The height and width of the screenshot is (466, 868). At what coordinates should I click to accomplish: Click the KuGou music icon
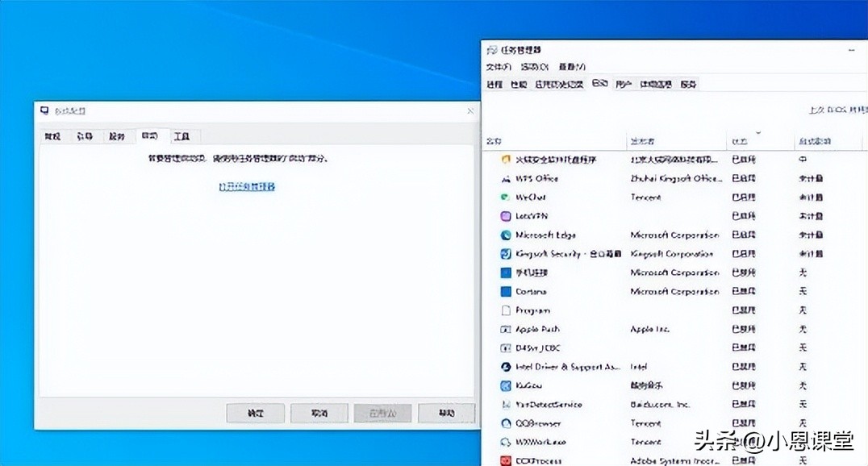point(506,385)
